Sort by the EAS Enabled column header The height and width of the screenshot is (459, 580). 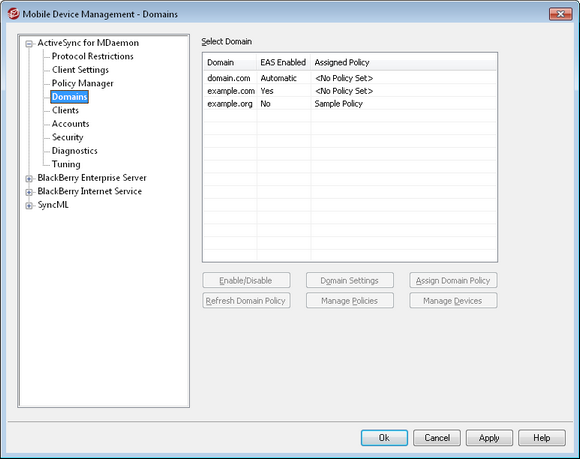pos(283,63)
